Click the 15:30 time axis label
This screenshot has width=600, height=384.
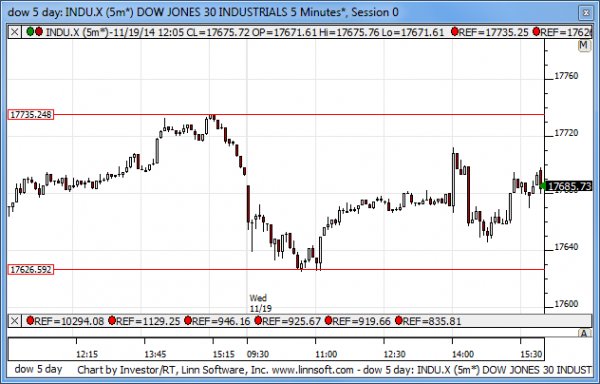531,354
